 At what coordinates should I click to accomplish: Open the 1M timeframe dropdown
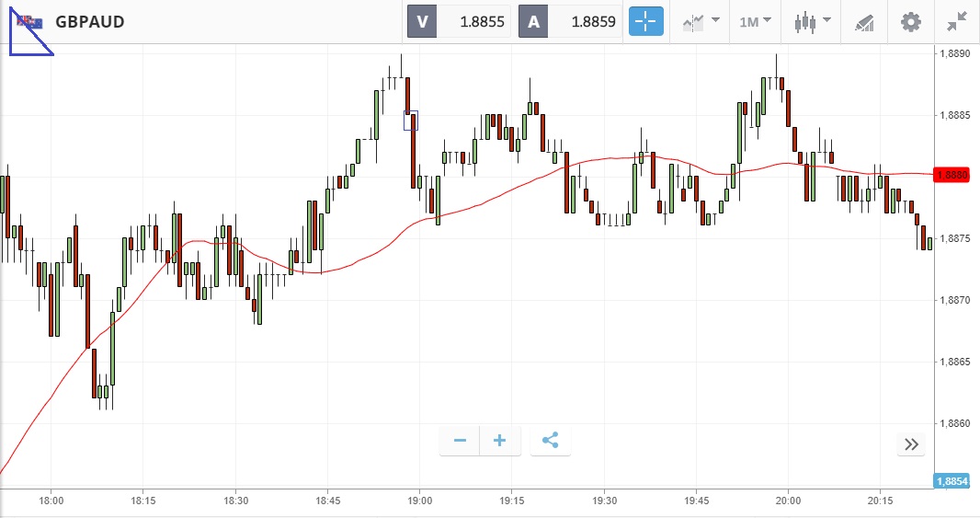coord(755,21)
